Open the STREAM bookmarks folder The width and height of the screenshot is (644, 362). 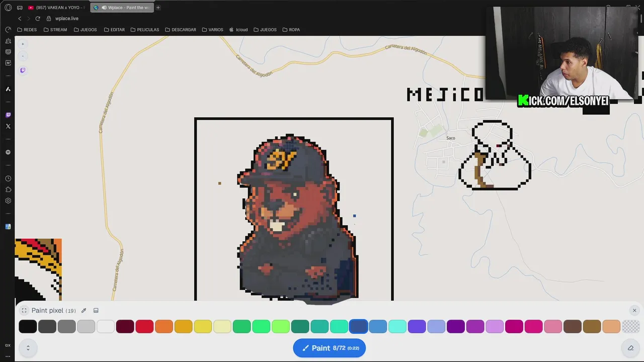[x=55, y=30]
